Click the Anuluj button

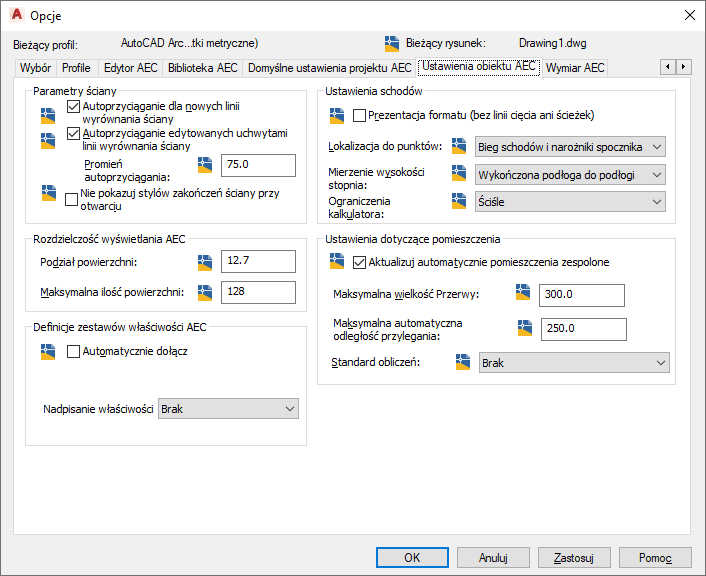click(493, 558)
